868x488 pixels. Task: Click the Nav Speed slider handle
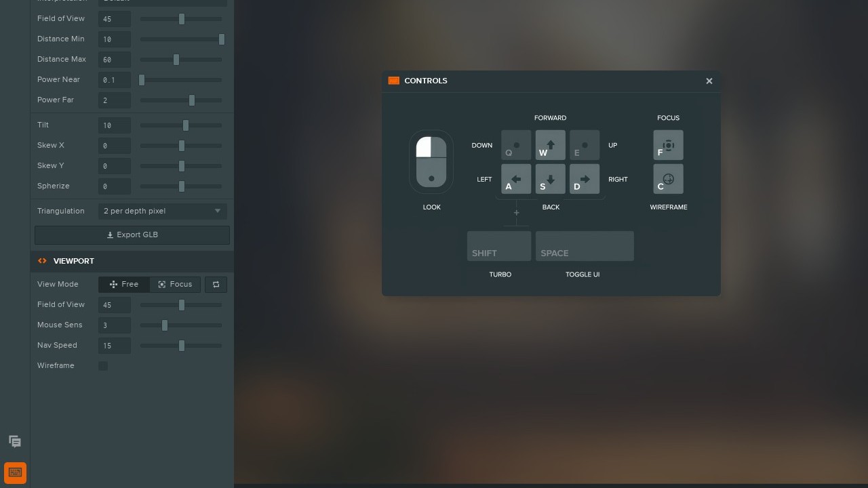tap(182, 346)
